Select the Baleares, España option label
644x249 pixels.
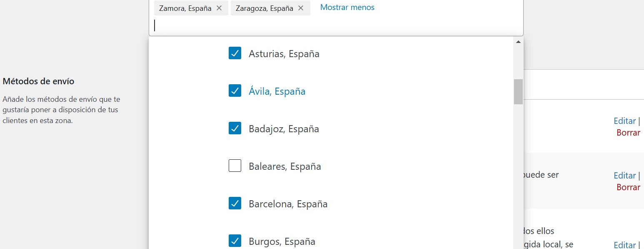285,166
